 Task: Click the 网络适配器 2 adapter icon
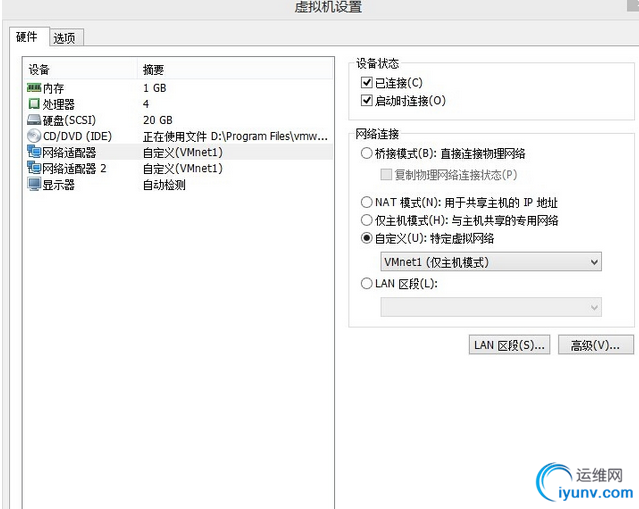pyautogui.click(x=34, y=168)
